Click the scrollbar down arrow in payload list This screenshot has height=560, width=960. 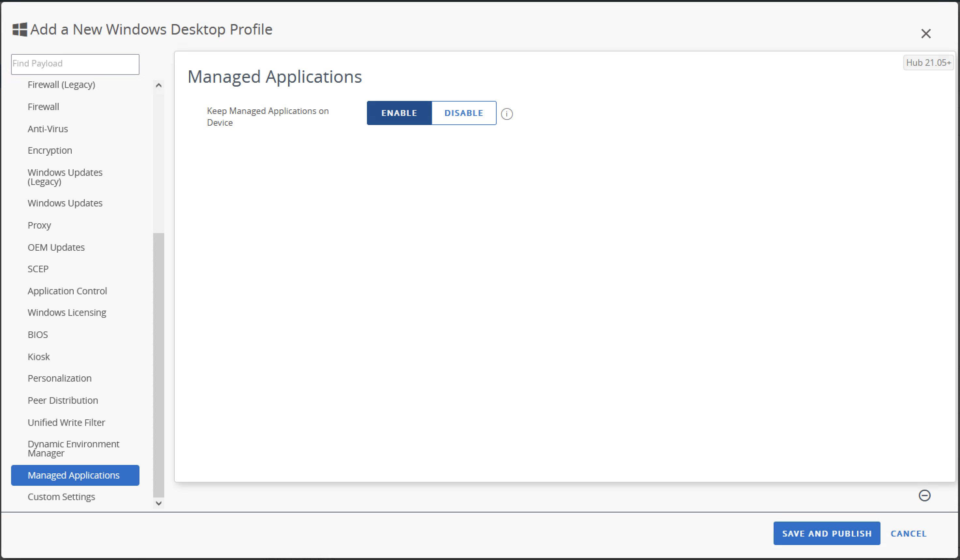(x=158, y=503)
